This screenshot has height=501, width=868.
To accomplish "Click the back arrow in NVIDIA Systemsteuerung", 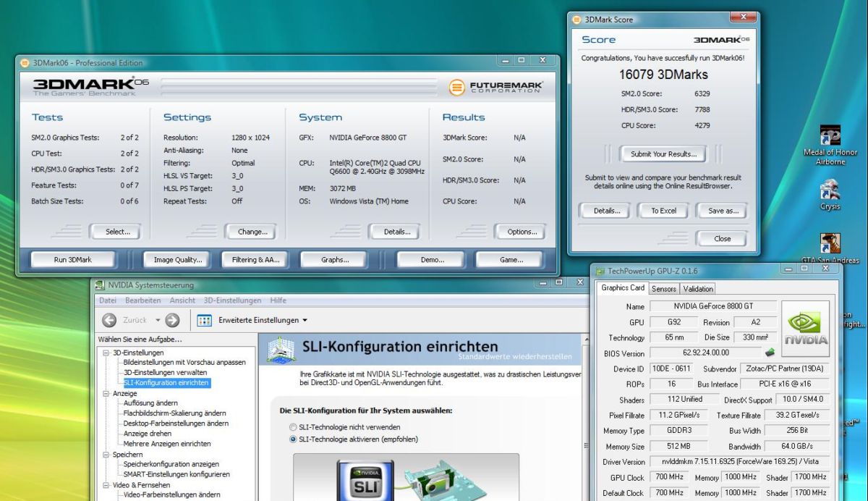I will coord(109,320).
